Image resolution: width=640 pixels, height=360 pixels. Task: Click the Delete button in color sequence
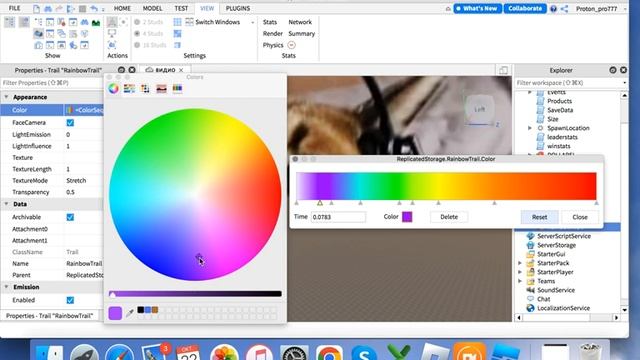coord(449,217)
